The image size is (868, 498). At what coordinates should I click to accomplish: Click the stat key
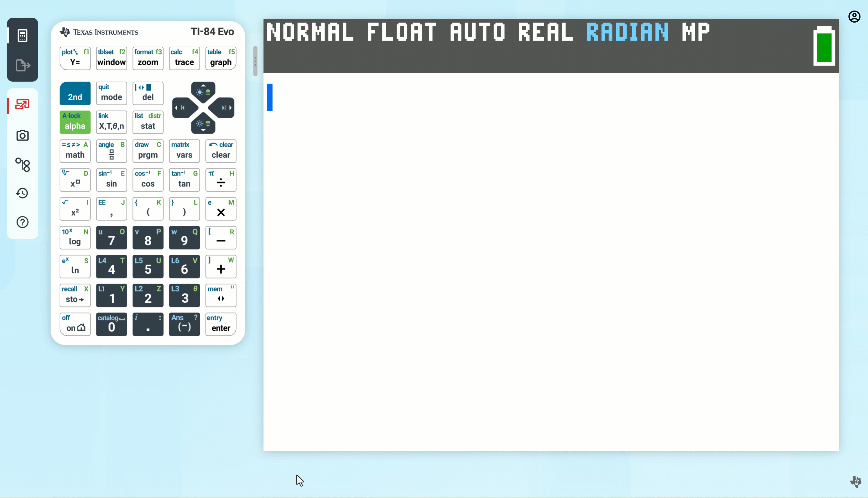click(x=148, y=122)
